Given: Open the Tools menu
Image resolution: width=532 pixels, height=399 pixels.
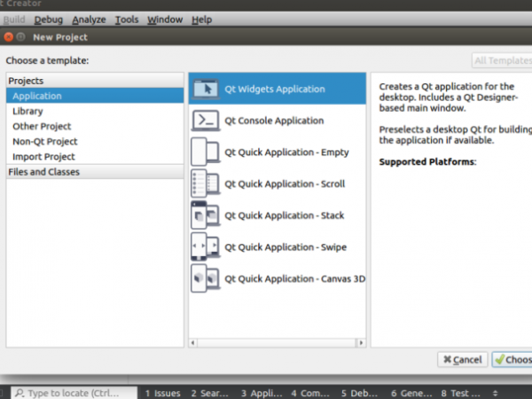Looking at the screenshot, I should (127, 19).
